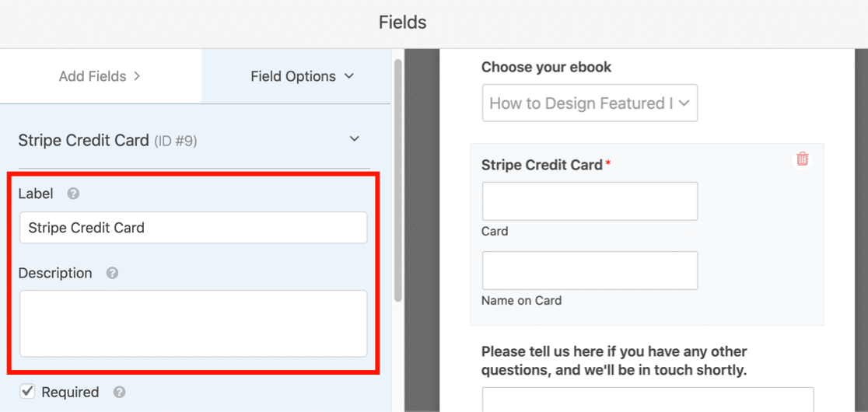Click the Fields heading at the top
The height and width of the screenshot is (412, 868).
[402, 23]
